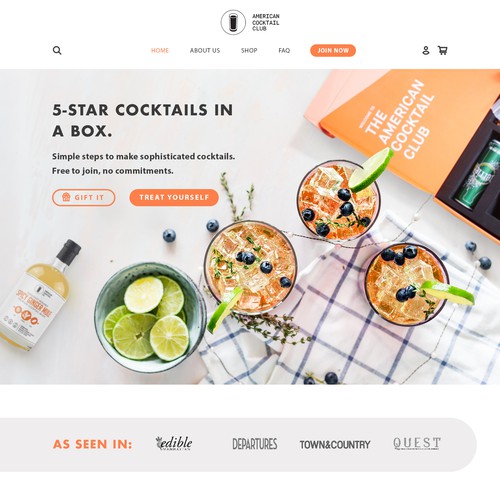Click the Treat Yourself button
The width and height of the screenshot is (500, 500).
pos(174,197)
